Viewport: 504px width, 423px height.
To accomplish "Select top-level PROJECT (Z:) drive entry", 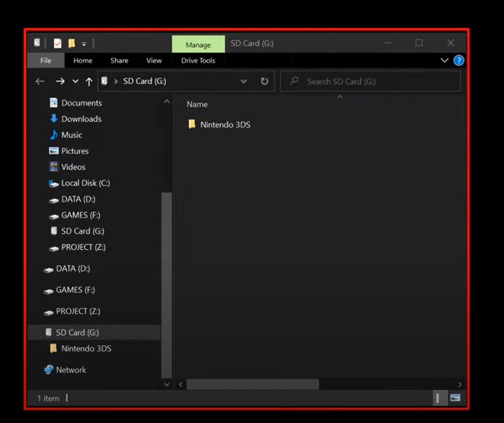I will point(72,311).
